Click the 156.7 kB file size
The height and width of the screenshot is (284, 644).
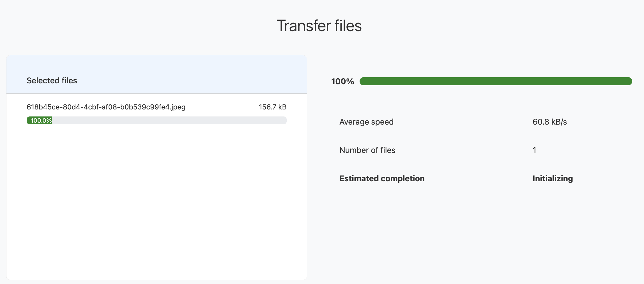pyautogui.click(x=272, y=107)
